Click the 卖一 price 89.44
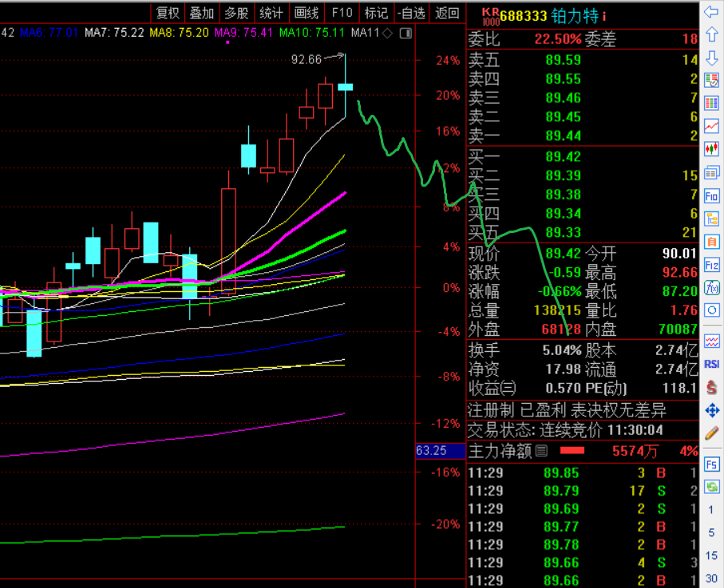 (x=563, y=136)
